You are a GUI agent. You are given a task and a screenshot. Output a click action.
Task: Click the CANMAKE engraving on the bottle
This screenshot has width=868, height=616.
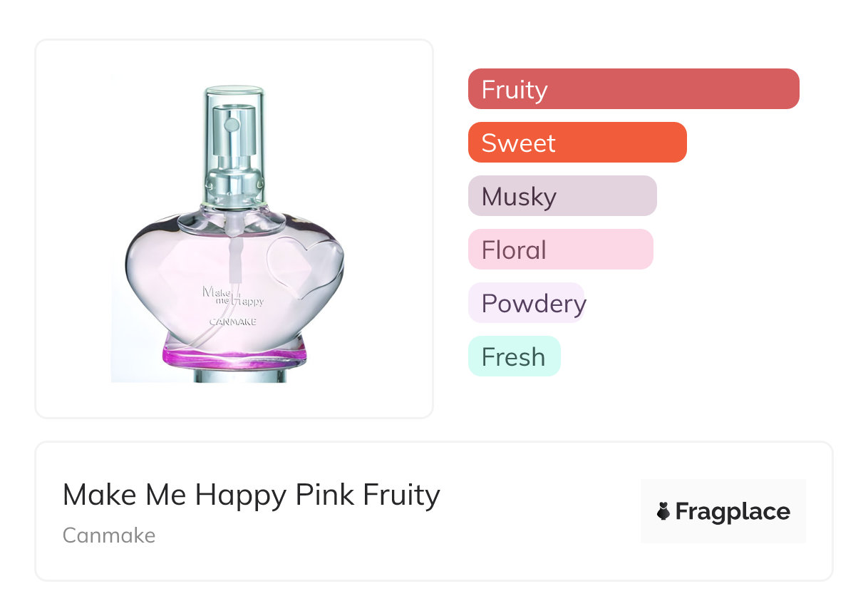[x=233, y=322]
